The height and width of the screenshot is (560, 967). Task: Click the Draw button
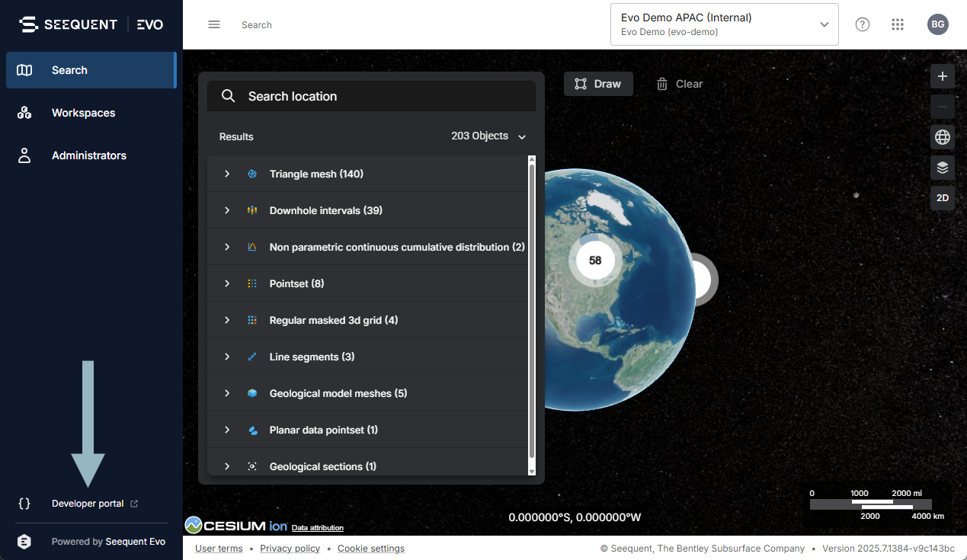[598, 84]
